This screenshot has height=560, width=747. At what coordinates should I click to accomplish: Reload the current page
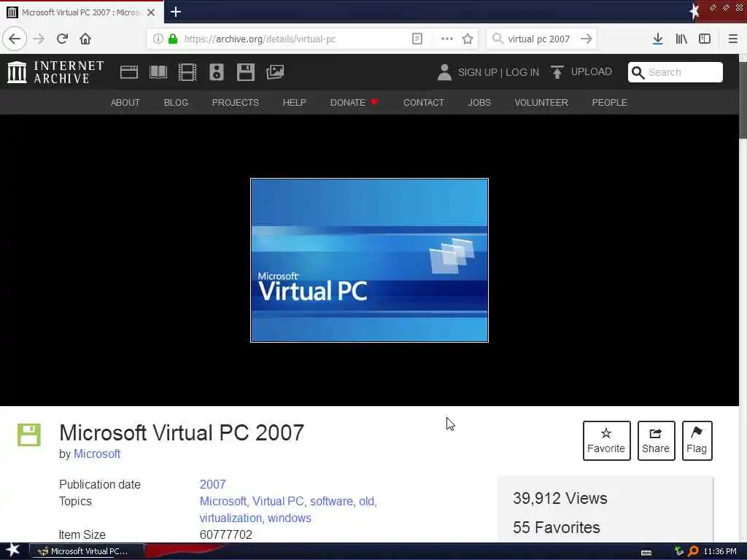coord(62,39)
